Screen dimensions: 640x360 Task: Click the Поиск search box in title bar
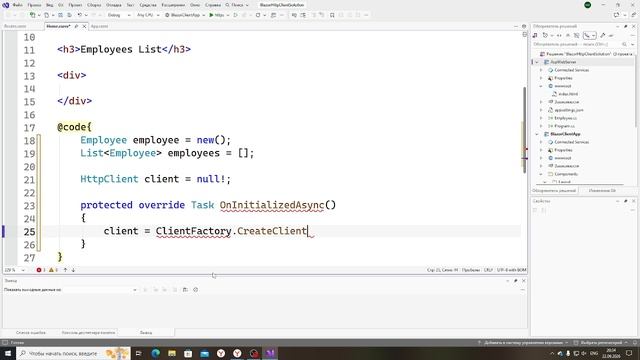237,5
